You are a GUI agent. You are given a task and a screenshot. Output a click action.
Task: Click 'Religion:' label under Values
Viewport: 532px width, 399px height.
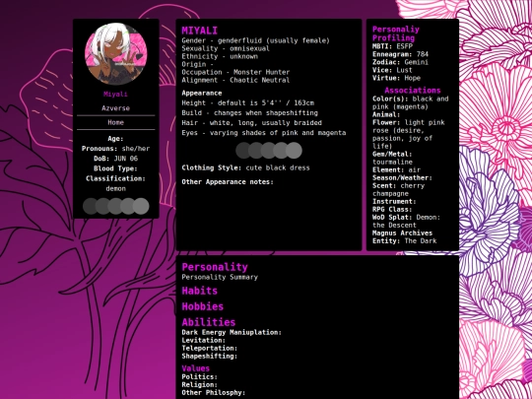[x=199, y=385]
